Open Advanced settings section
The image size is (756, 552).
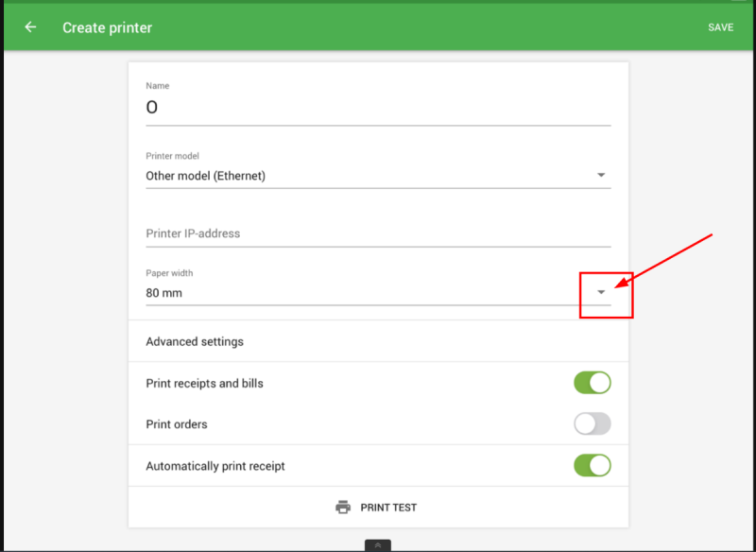[195, 341]
